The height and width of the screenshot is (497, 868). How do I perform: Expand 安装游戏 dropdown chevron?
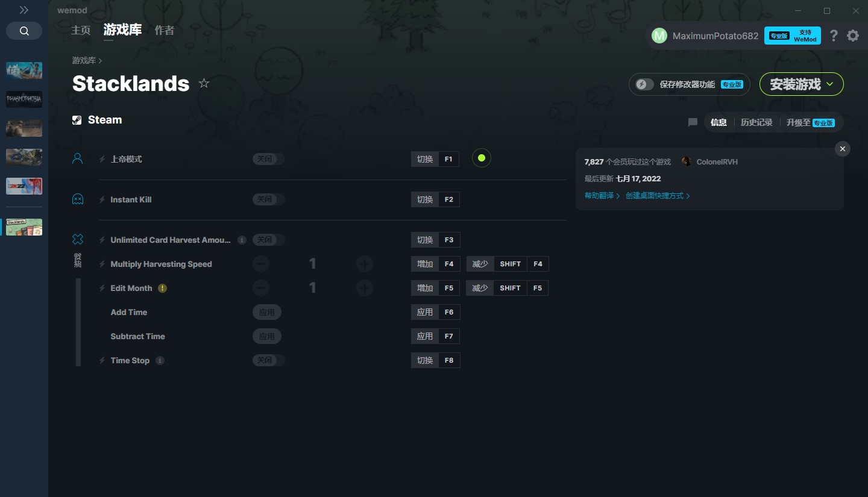click(830, 84)
